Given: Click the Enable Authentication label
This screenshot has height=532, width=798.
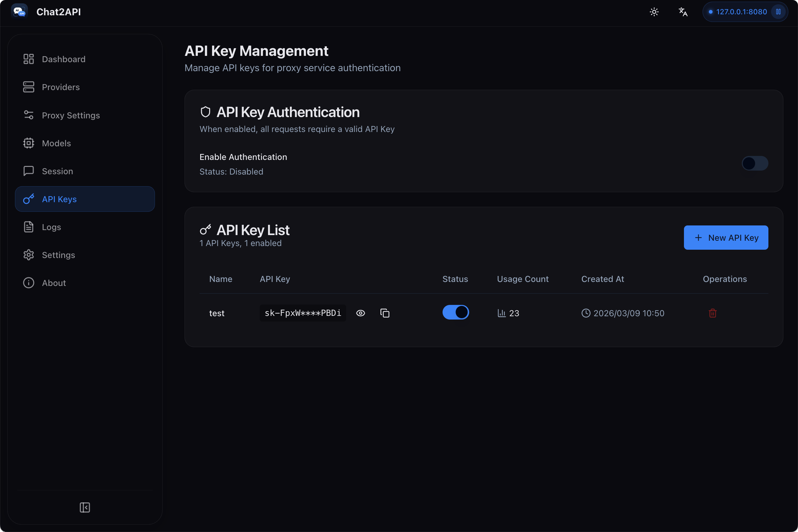Looking at the screenshot, I should point(243,157).
